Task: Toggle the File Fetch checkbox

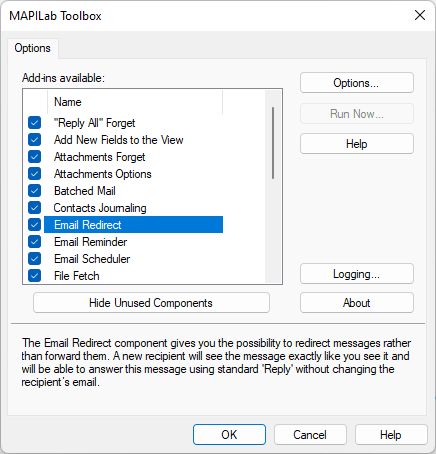Action: click(34, 276)
